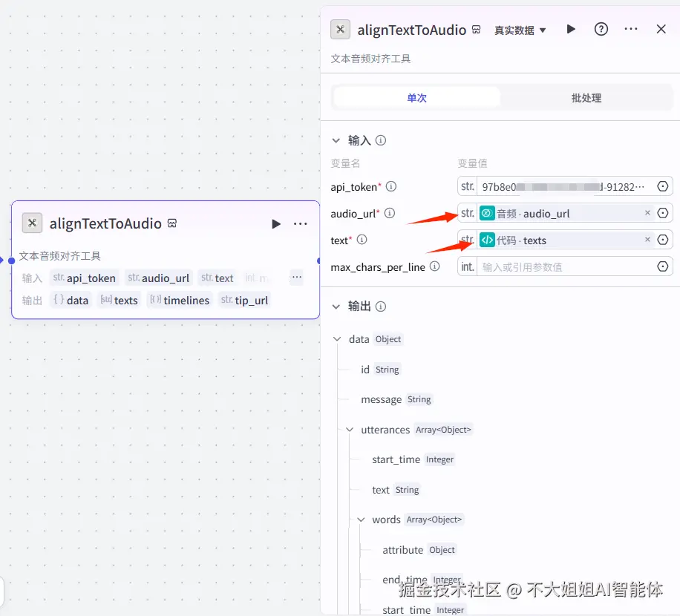Collapse the data Object tree node
This screenshot has width=680, height=616.
coord(337,339)
